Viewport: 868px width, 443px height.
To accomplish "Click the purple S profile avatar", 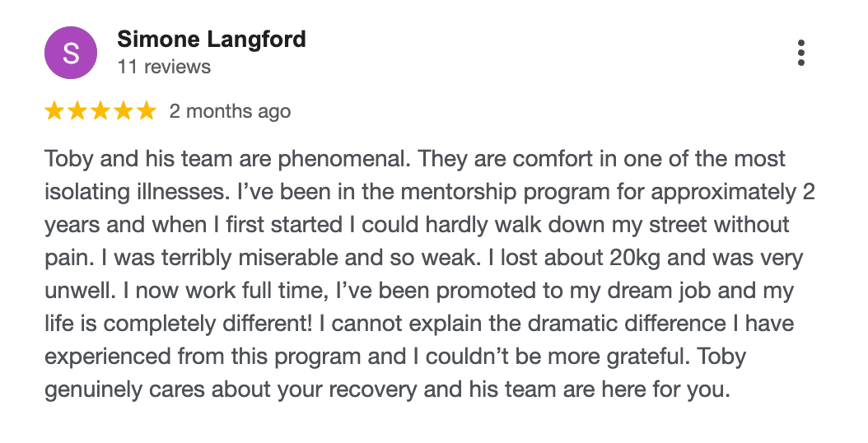I will pyautogui.click(x=71, y=53).
